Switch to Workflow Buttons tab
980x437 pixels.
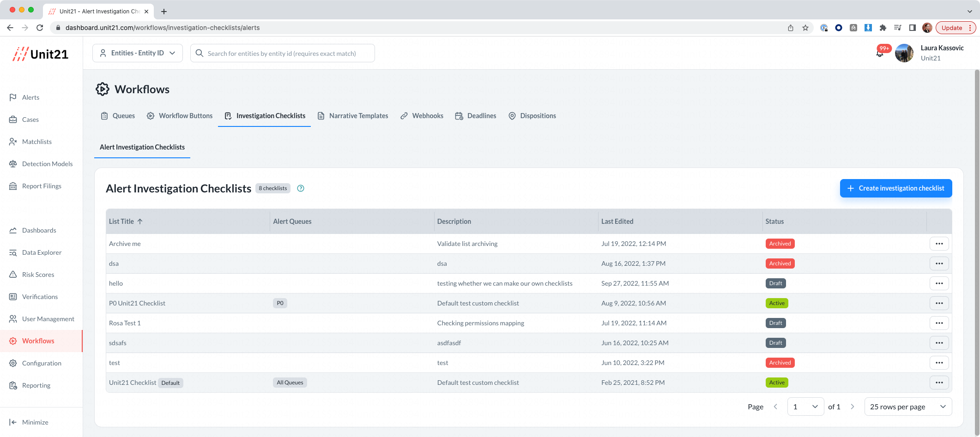pos(180,116)
